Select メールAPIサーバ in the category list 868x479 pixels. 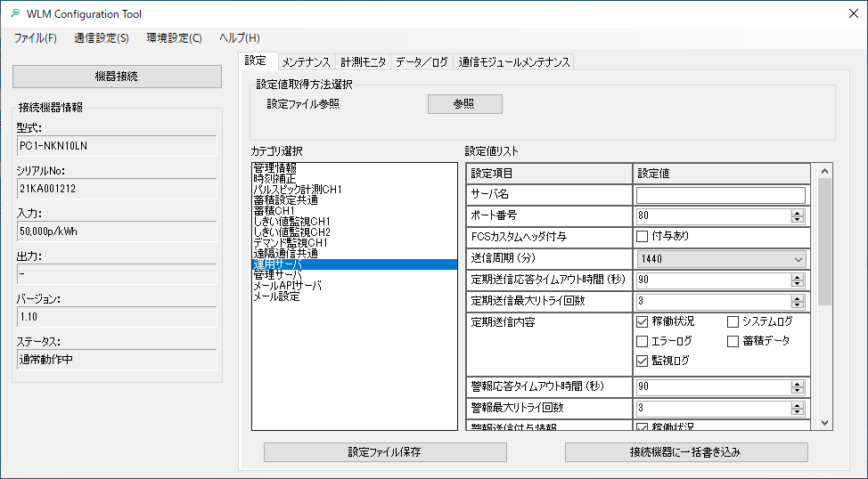coord(355,286)
